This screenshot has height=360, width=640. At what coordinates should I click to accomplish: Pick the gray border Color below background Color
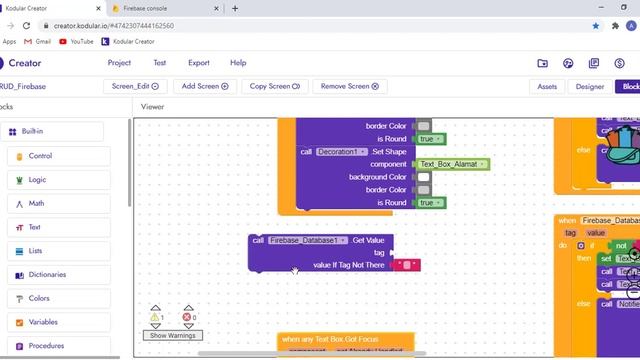click(423, 190)
